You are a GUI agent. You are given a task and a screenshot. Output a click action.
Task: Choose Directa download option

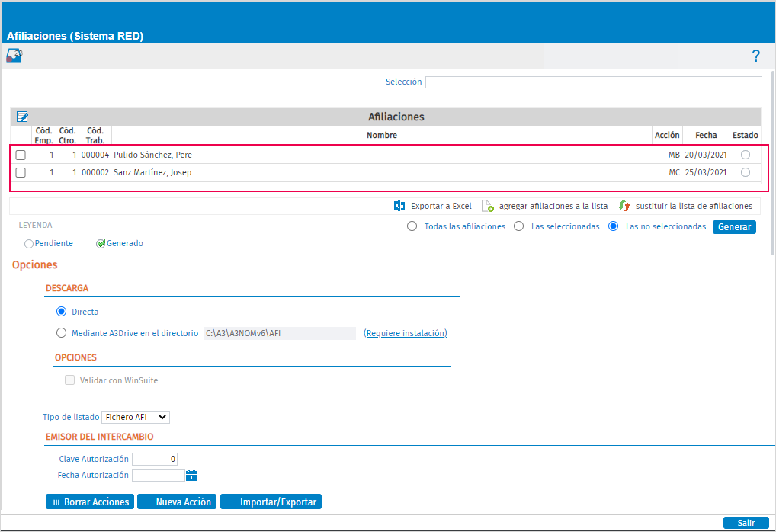click(62, 311)
